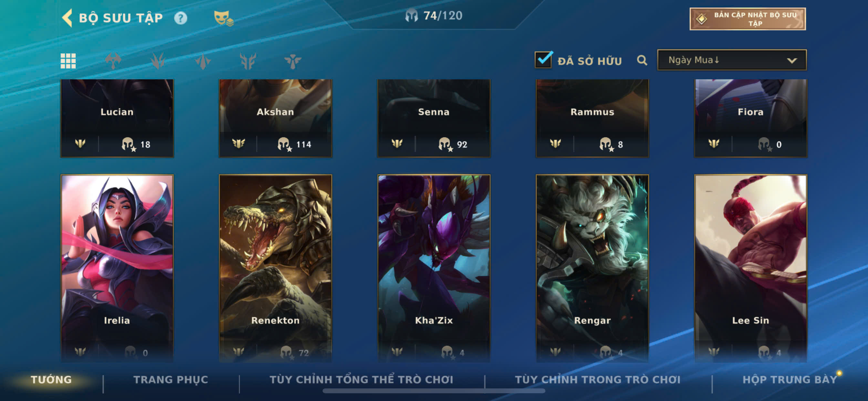This screenshot has width=868, height=401.
Task: Open the HỘP TRƯNG BÀY tab
Action: [790, 379]
